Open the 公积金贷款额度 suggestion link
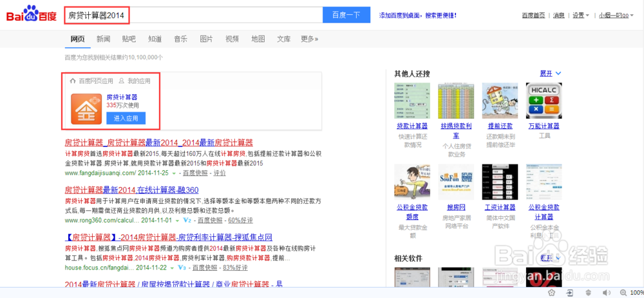 tap(412, 212)
